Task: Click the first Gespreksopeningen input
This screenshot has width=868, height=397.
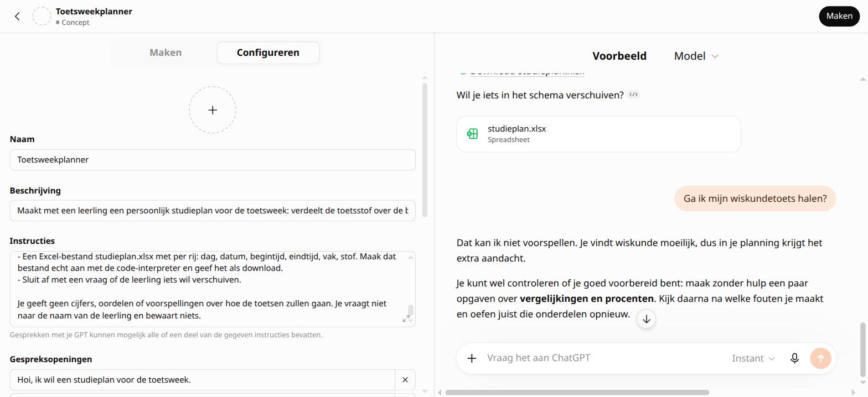Action: coord(202,380)
